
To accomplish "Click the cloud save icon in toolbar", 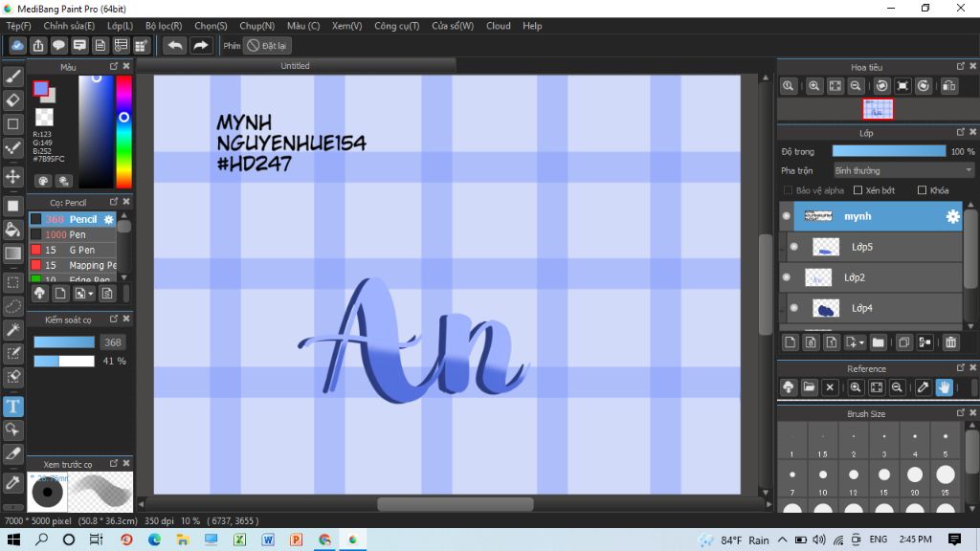I will coord(17,46).
